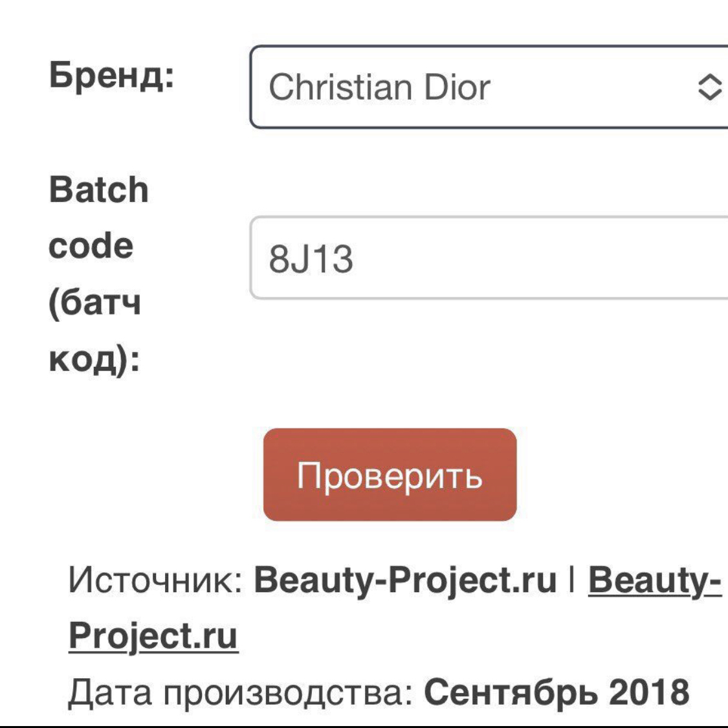Click the Бренд: label
This screenshot has height=728, width=728.
[x=111, y=76]
